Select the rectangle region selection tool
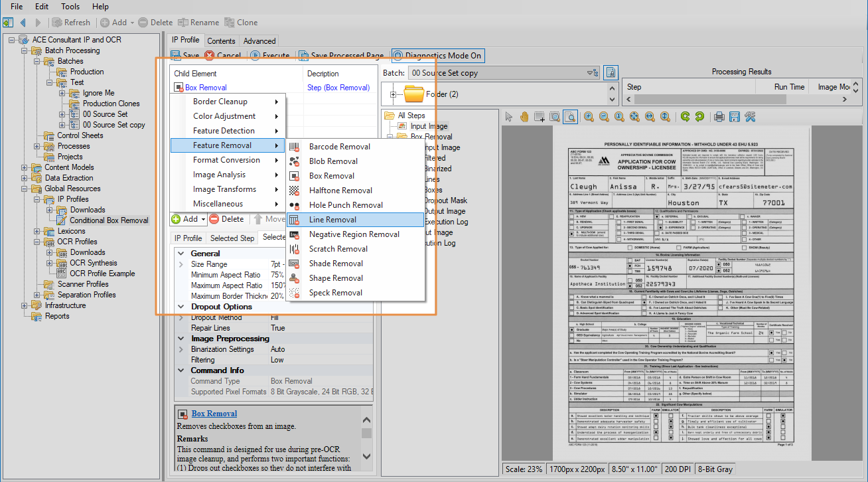This screenshot has height=482, width=868. [x=540, y=117]
